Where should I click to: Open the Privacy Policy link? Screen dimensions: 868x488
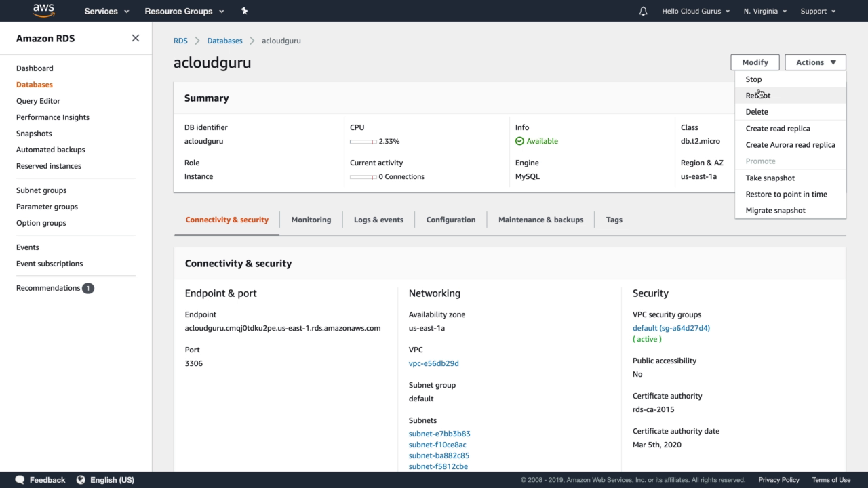pos(778,480)
